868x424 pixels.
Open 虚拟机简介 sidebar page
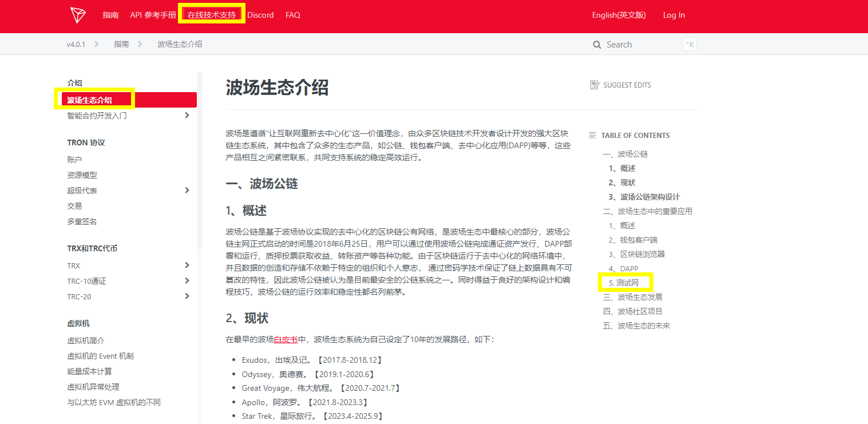click(86, 340)
